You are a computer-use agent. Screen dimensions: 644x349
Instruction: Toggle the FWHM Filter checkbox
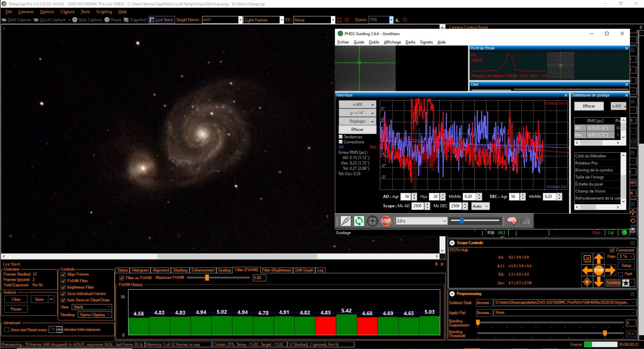click(63, 281)
